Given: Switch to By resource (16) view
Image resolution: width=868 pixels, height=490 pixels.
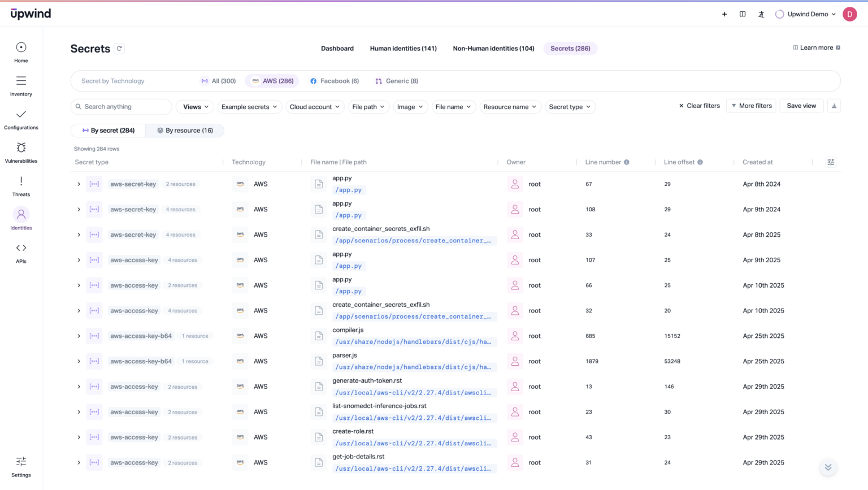Looking at the screenshot, I should 185,131.
